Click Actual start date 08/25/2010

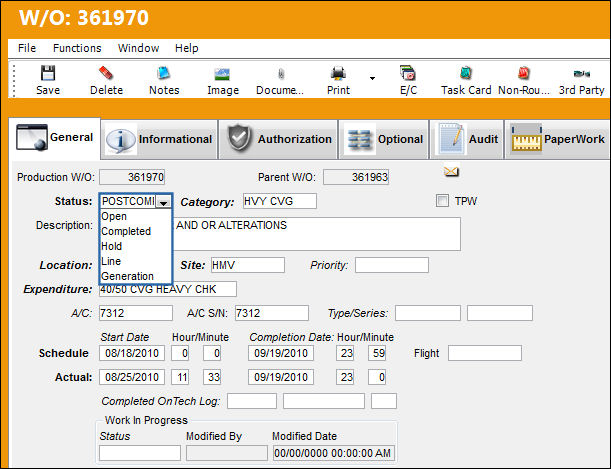point(132,377)
